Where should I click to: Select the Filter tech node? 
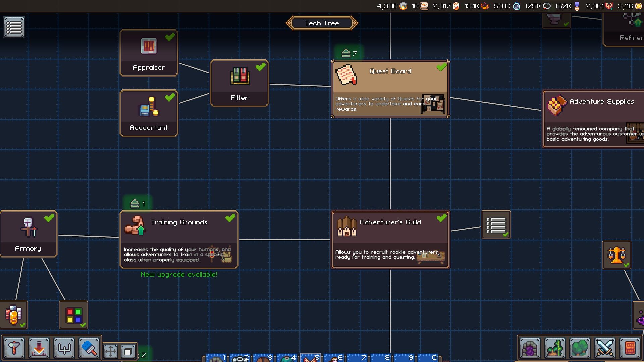(x=239, y=83)
